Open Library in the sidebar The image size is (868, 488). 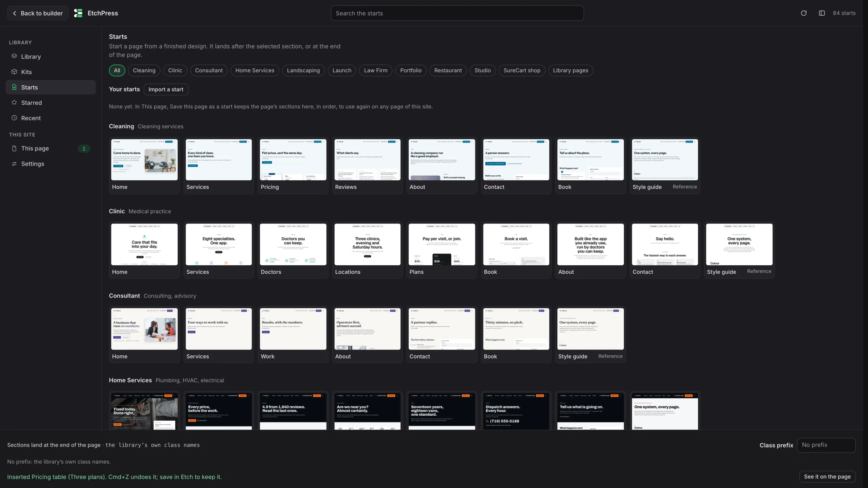click(51, 56)
